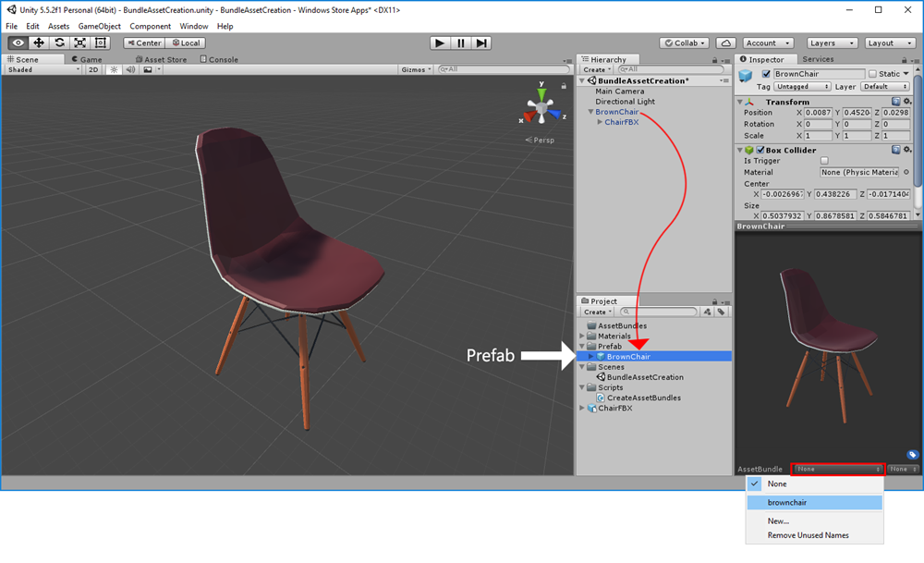This screenshot has width=924, height=563.
Task: Open the Account dropdown
Action: click(768, 43)
